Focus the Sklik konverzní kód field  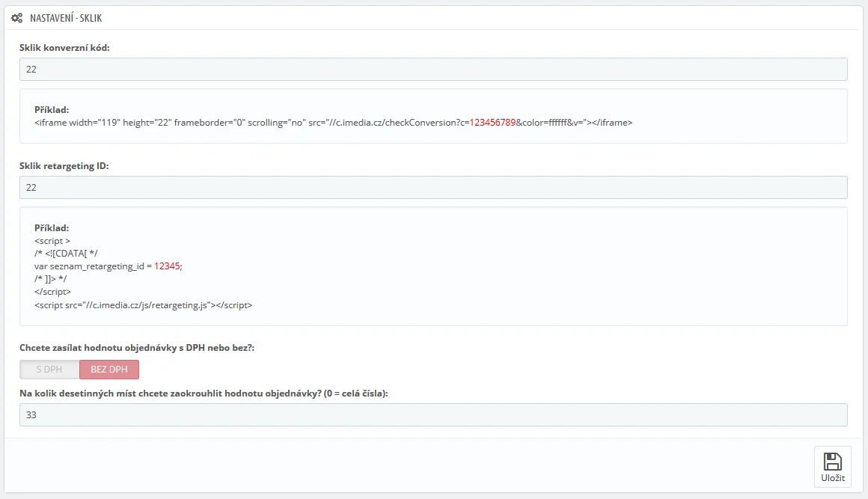pos(433,69)
